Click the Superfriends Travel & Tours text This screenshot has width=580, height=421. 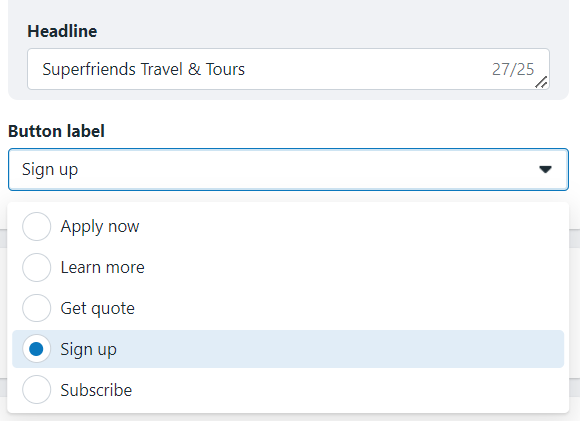144,69
